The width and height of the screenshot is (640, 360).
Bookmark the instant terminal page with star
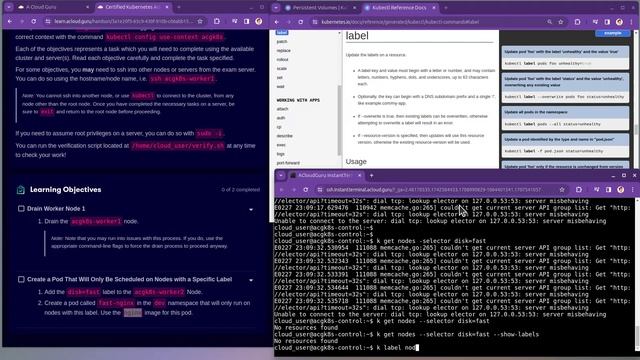coord(562,189)
